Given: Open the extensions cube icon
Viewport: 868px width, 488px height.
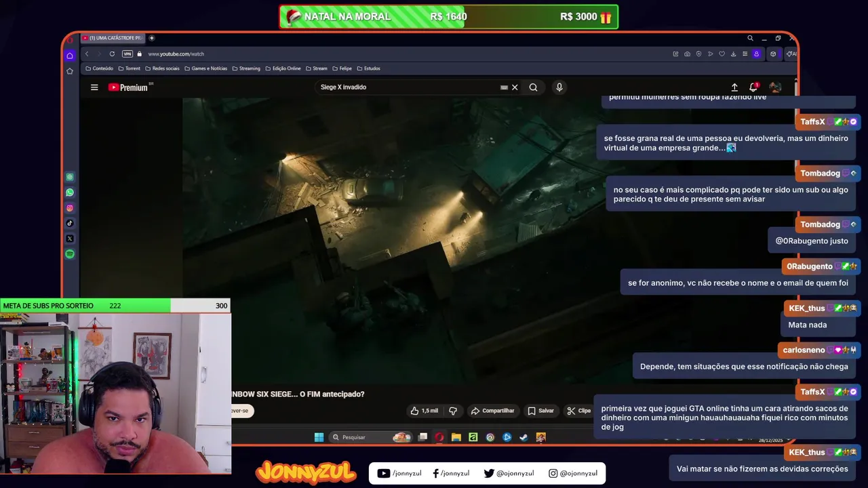Looking at the screenshot, I should [x=772, y=54].
